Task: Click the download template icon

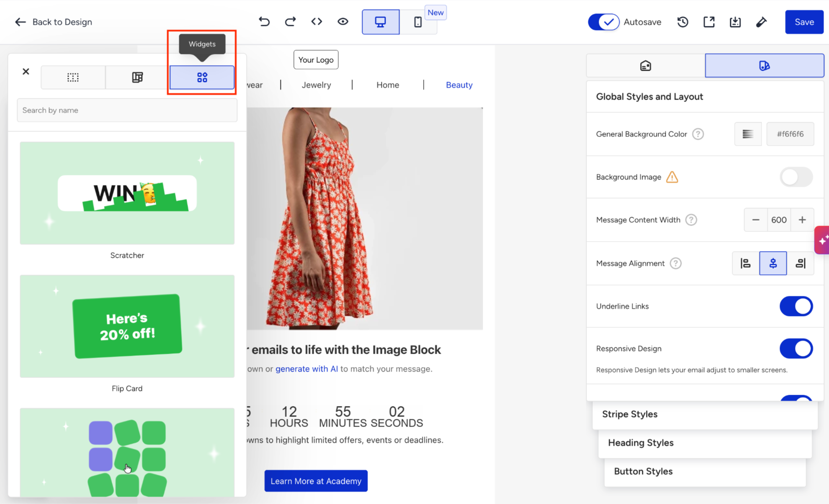Action: click(x=735, y=22)
